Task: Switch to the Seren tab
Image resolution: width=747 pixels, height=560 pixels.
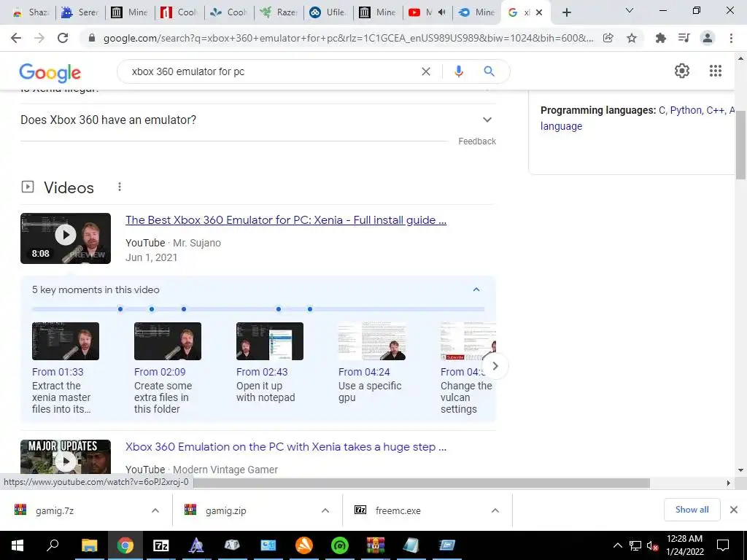Action: (80, 12)
